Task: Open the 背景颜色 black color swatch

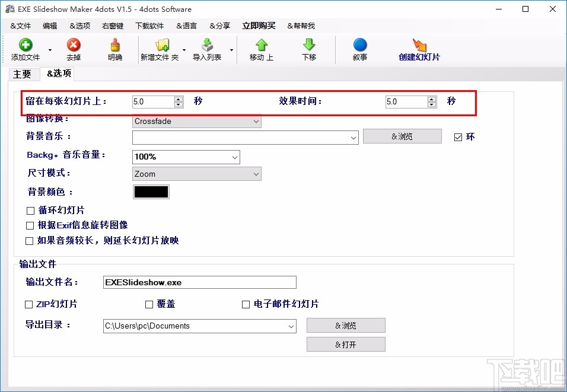Action: tap(151, 192)
